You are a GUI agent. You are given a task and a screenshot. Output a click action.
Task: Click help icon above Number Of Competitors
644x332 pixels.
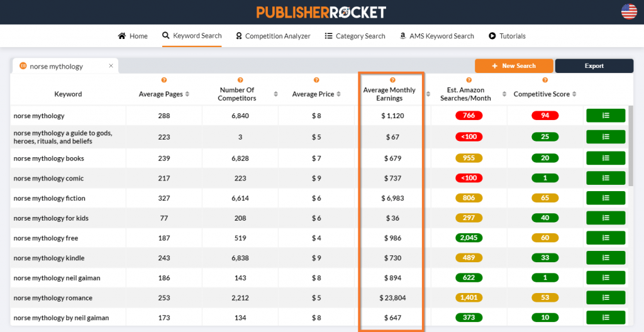point(240,80)
